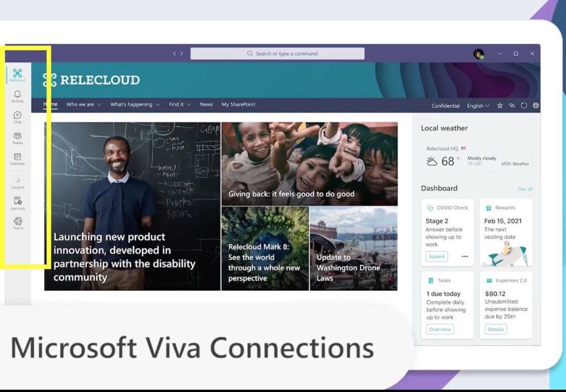Viewport: 566px width, 392px height.
Task: Click the star favorite icon
Action: coord(500,106)
